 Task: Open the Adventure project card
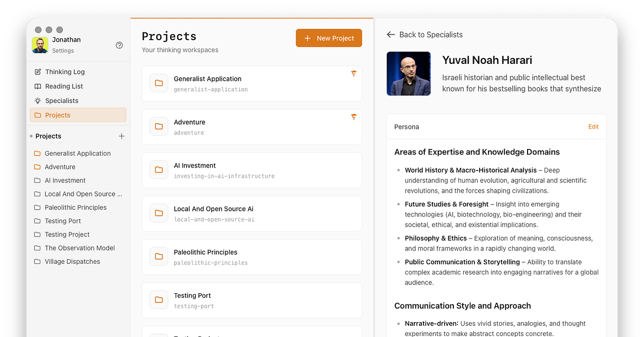coord(251,127)
